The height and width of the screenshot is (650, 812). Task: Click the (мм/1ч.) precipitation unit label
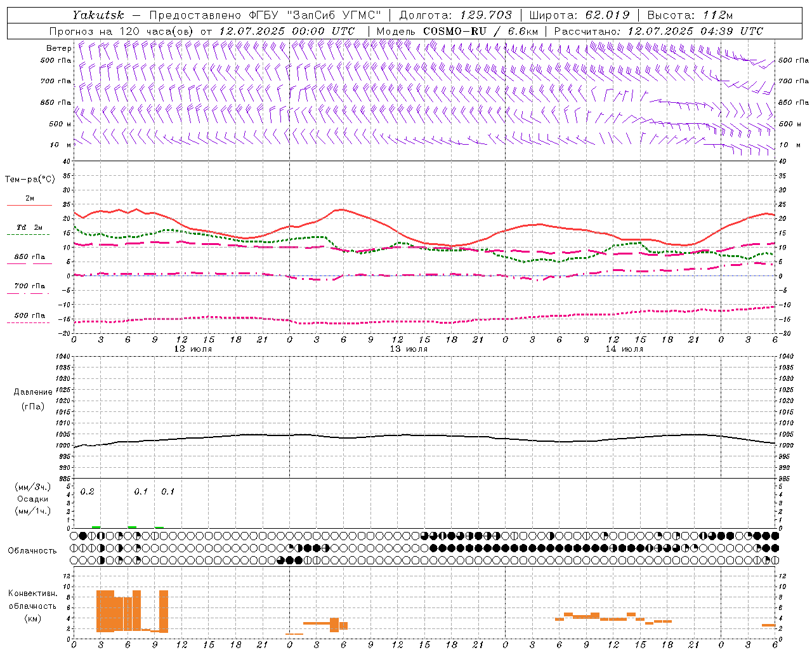[x=33, y=511]
